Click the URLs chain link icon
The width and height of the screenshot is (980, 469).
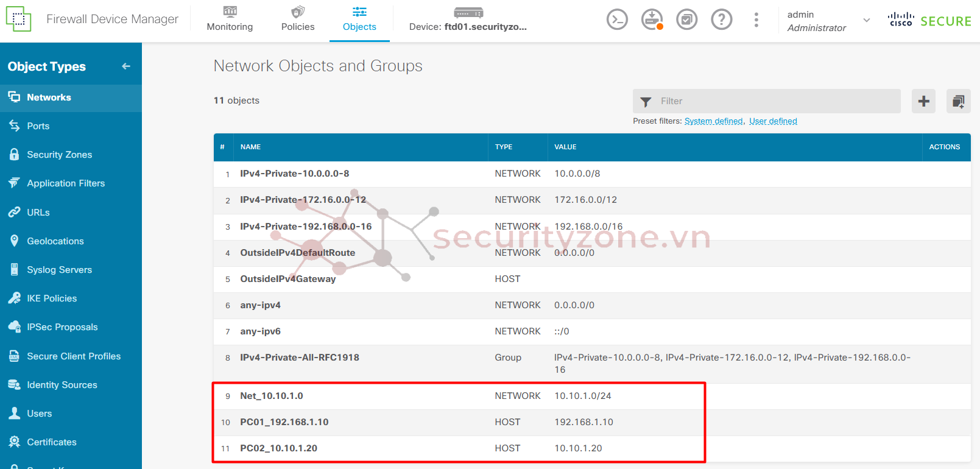coord(14,212)
